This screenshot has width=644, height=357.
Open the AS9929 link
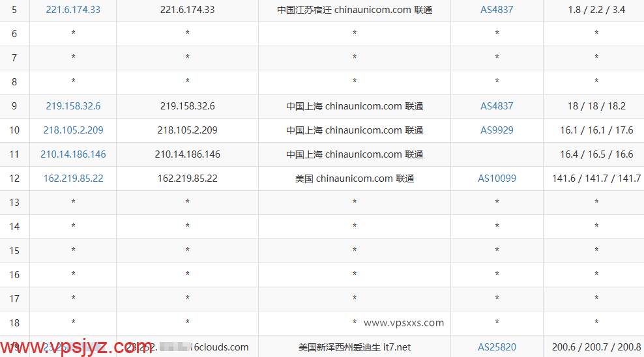(x=497, y=130)
